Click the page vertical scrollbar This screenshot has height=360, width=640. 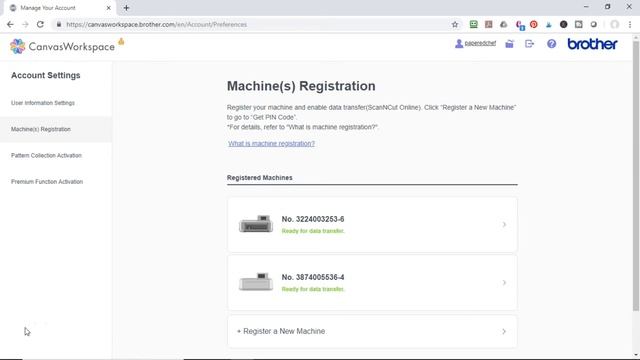pyautogui.click(x=636, y=176)
